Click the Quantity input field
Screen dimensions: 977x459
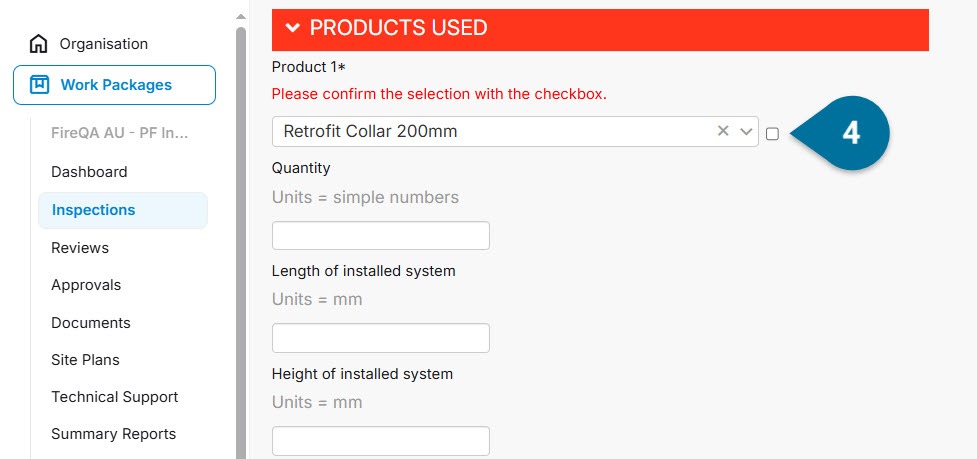point(381,235)
